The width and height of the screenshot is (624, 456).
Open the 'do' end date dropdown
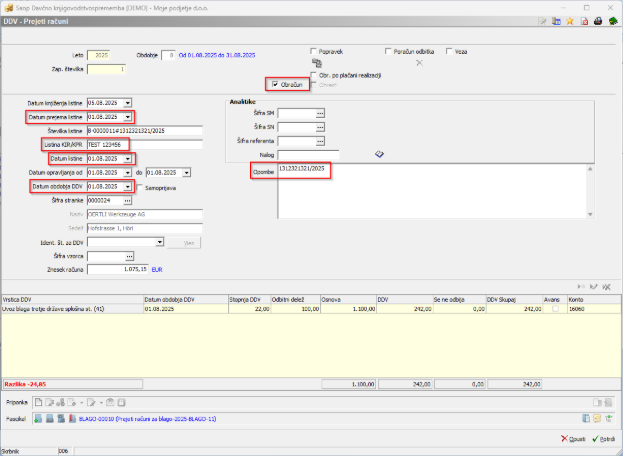tap(186, 173)
